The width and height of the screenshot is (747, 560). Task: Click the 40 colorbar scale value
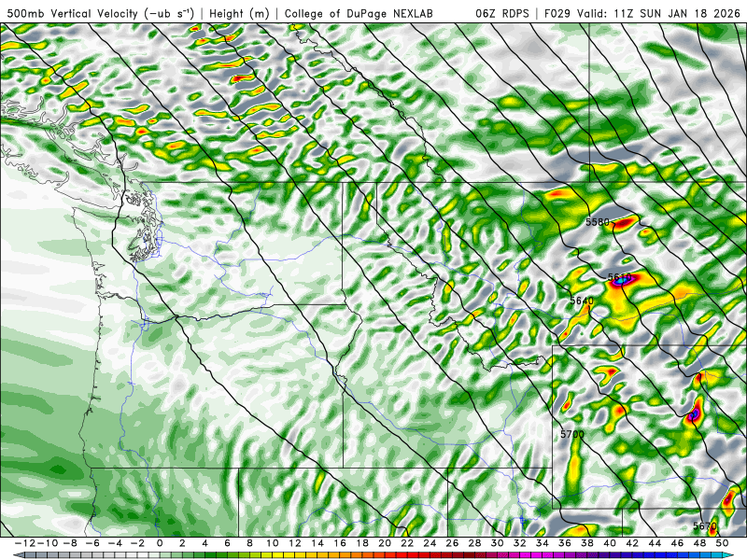click(x=610, y=543)
